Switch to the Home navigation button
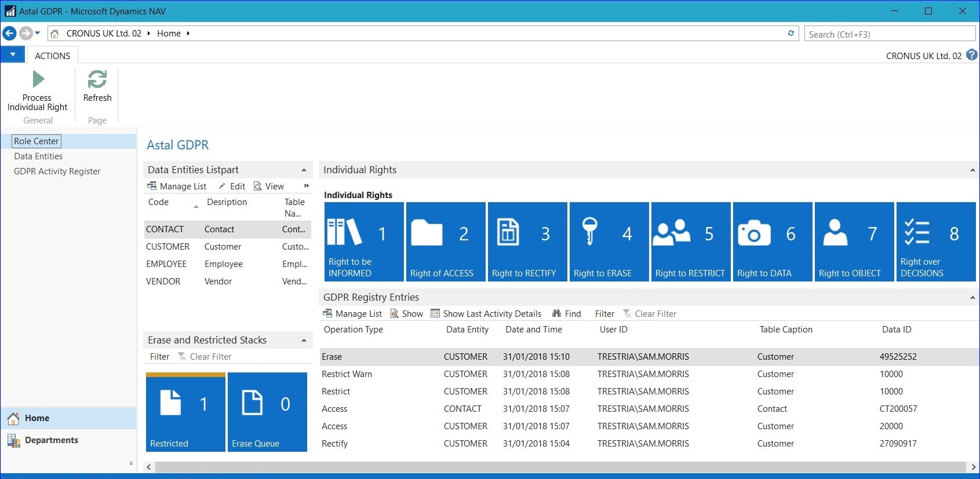The image size is (980, 479). click(68, 418)
